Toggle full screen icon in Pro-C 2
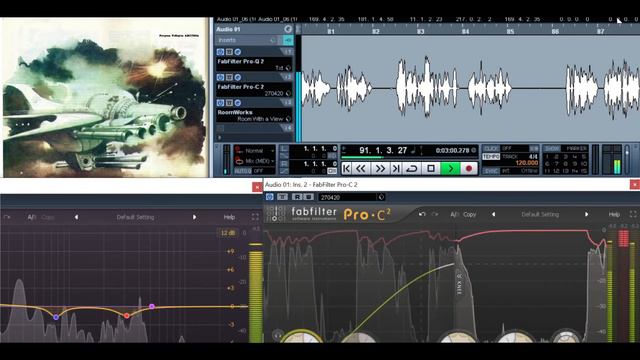This screenshot has height=360, width=640. point(633,214)
